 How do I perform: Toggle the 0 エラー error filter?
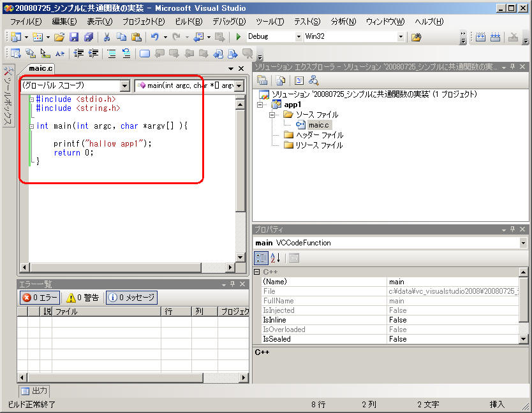pos(40,298)
